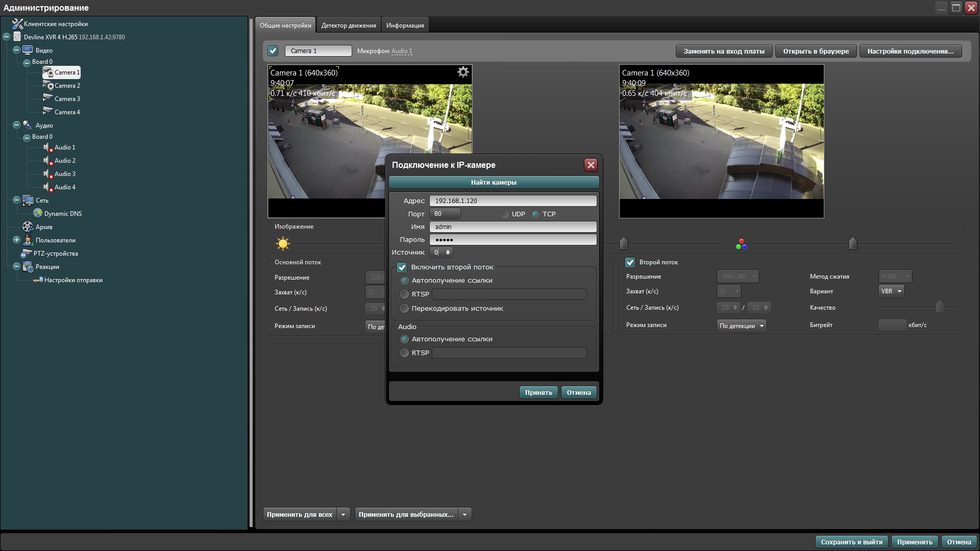Screen dimensions: 980x551
Task: Click the address input field
Action: pyautogui.click(x=512, y=201)
